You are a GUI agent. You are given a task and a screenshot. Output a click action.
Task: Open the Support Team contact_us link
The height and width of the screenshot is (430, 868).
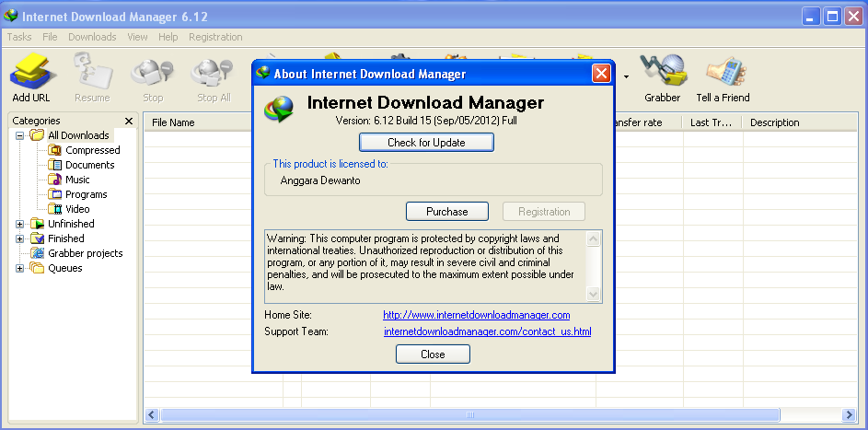488,331
